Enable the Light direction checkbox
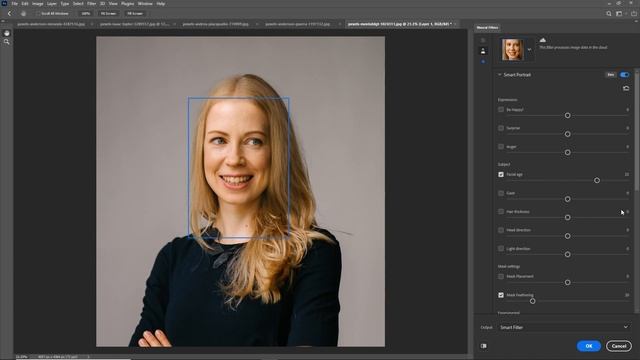Screen dimensions: 640x360 pyautogui.click(x=501, y=249)
